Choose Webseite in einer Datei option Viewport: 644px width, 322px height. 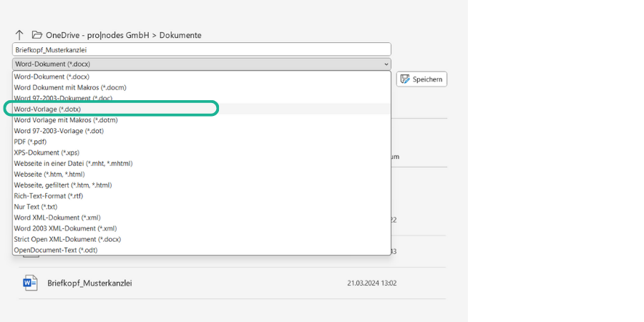73,163
